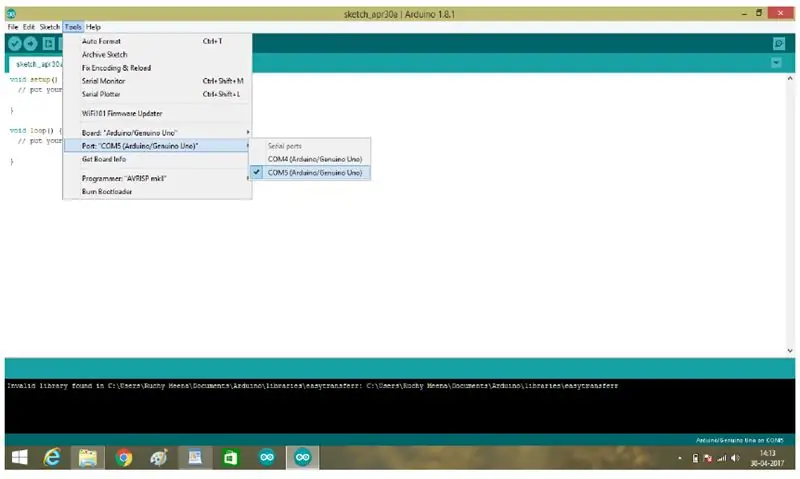Open the File menu

point(13,27)
